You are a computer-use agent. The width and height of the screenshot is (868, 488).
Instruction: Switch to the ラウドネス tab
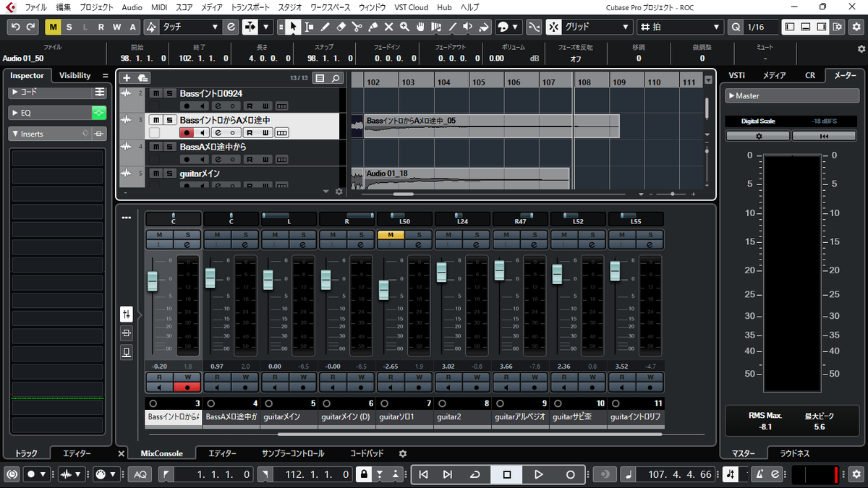point(794,453)
